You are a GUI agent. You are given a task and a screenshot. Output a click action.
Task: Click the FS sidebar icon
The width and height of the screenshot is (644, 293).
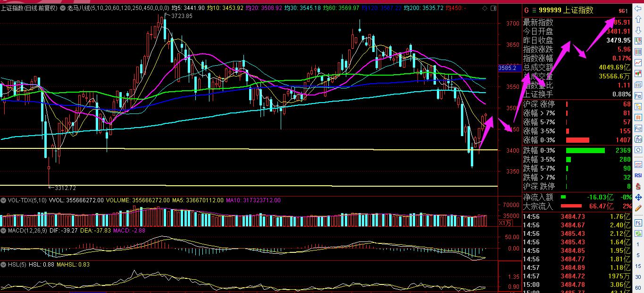pyautogui.click(x=638, y=222)
